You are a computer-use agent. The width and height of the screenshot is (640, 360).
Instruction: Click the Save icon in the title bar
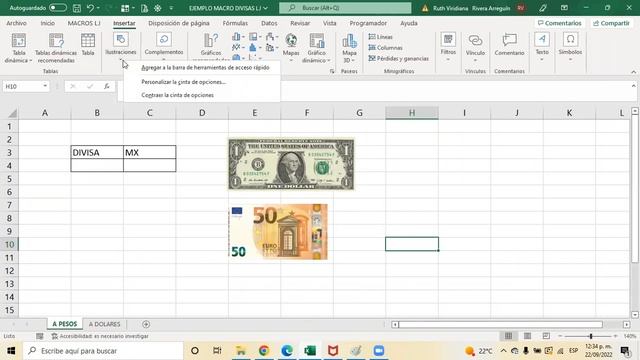[x=76, y=8]
